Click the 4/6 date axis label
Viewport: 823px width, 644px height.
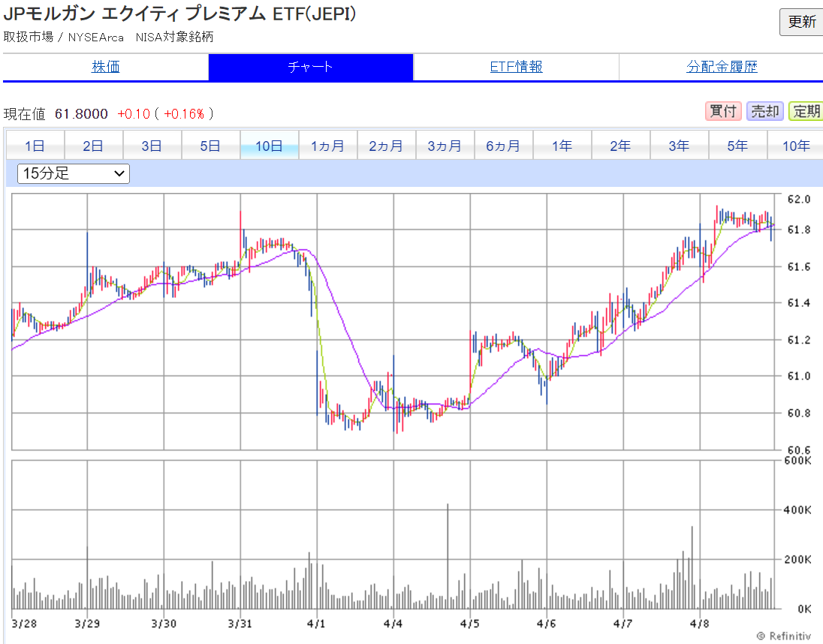[x=547, y=624]
